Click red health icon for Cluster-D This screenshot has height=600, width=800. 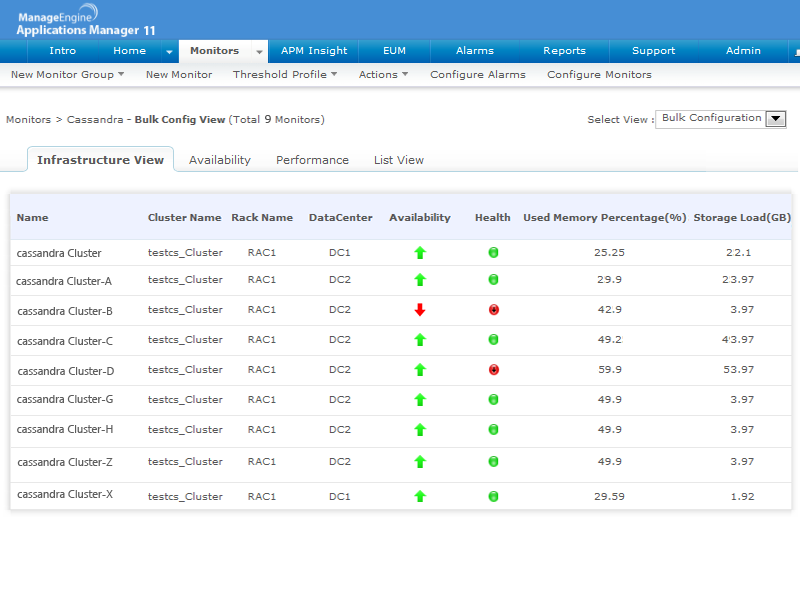tap(493, 370)
